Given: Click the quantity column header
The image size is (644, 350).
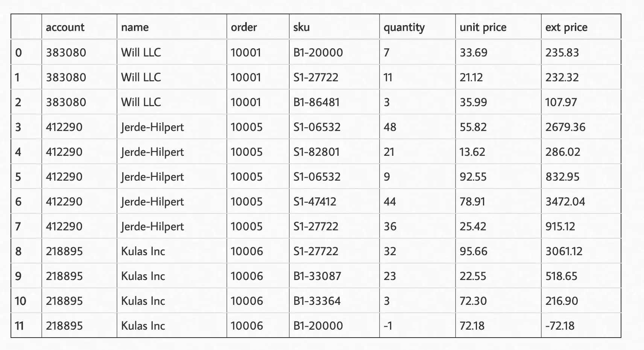Looking at the screenshot, I should click(404, 27).
